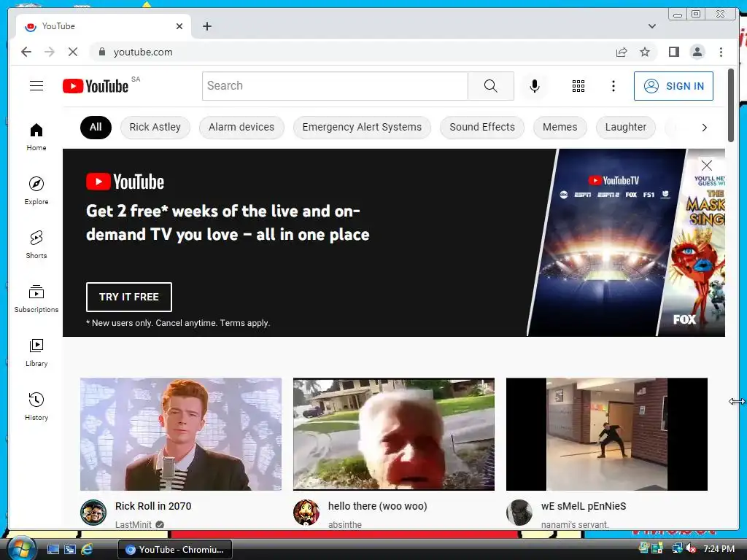Screen dimensions: 747x560
Task: Select the All filter chip
Action: [x=96, y=128]
